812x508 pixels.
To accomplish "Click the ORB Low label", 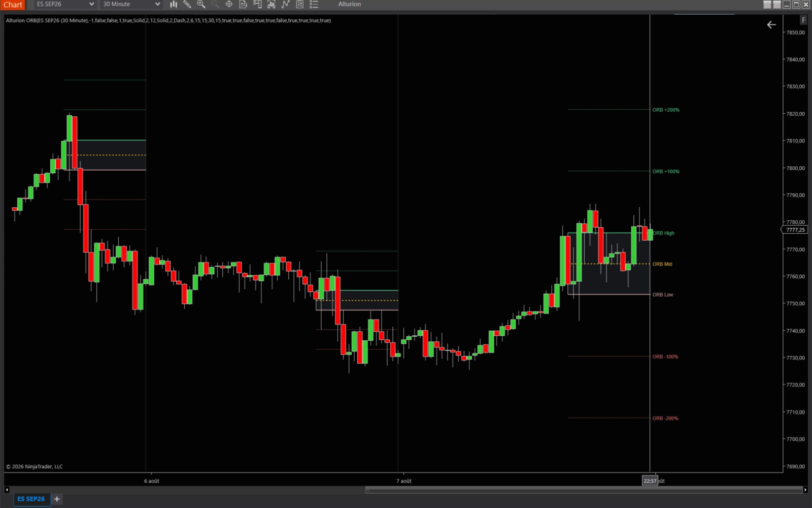I will 663,295.
